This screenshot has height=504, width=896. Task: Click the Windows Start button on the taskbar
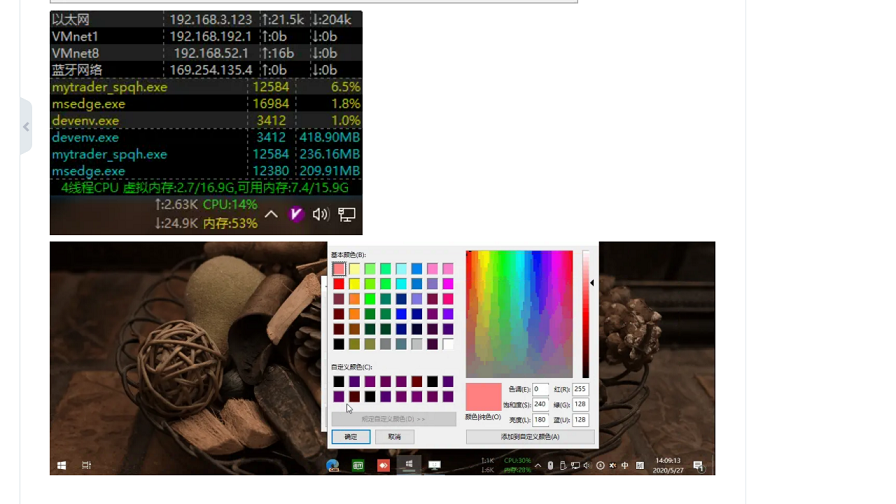[62, 465]
